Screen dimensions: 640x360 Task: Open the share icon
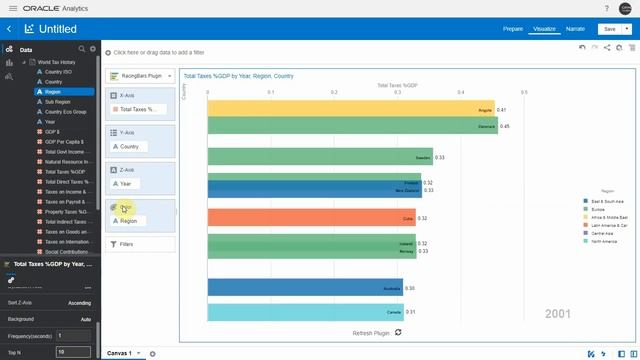point(607,47)
